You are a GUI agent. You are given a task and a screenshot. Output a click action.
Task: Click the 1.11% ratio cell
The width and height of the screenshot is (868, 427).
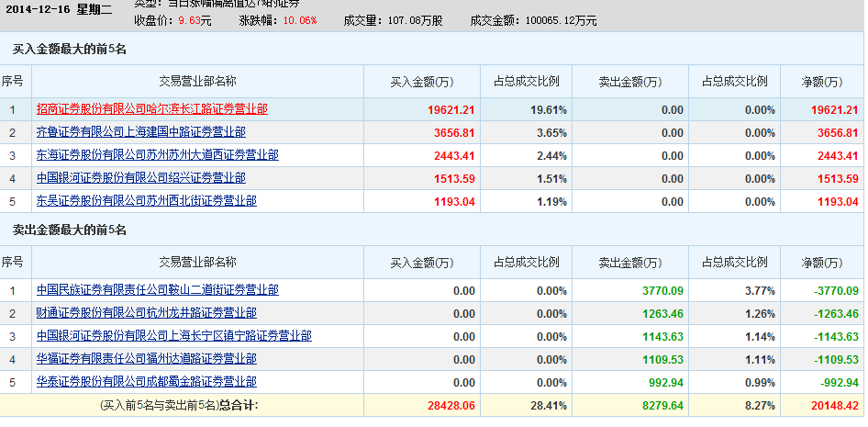pyautogui.click(x=760, y=360)
